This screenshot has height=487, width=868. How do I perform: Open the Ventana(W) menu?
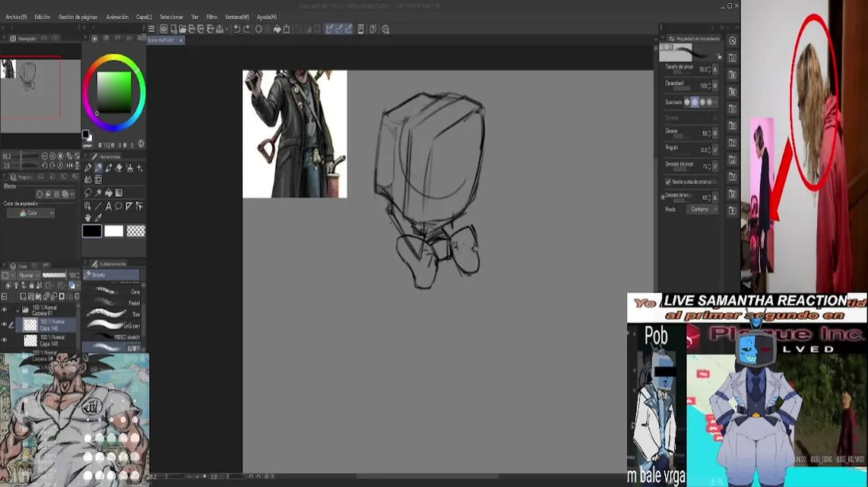[x=237, y=17]
